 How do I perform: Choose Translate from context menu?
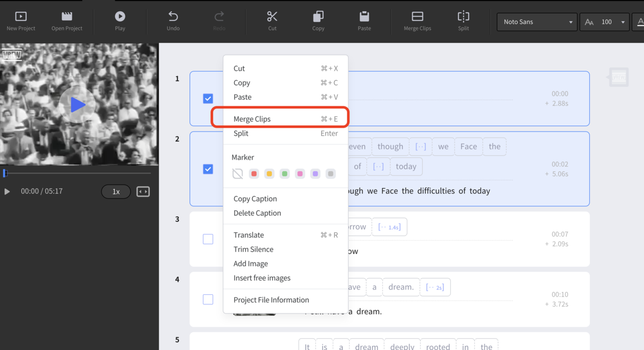286,235
